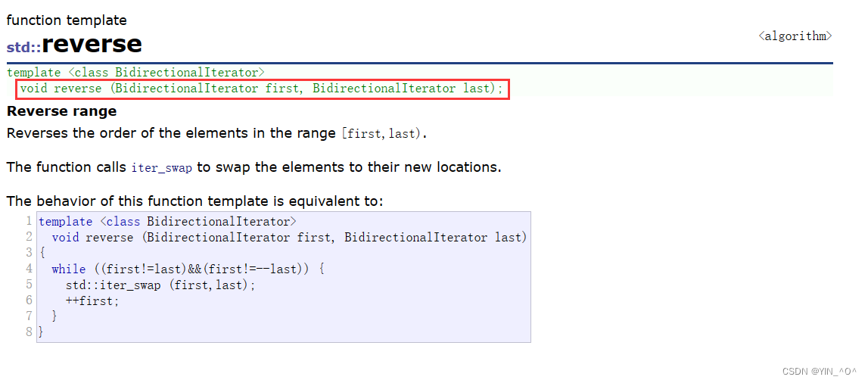Screen dimensions: 868x383
Task: Click line number 8 in code listing
Action: pyautogui.click(x=29, y=332)
